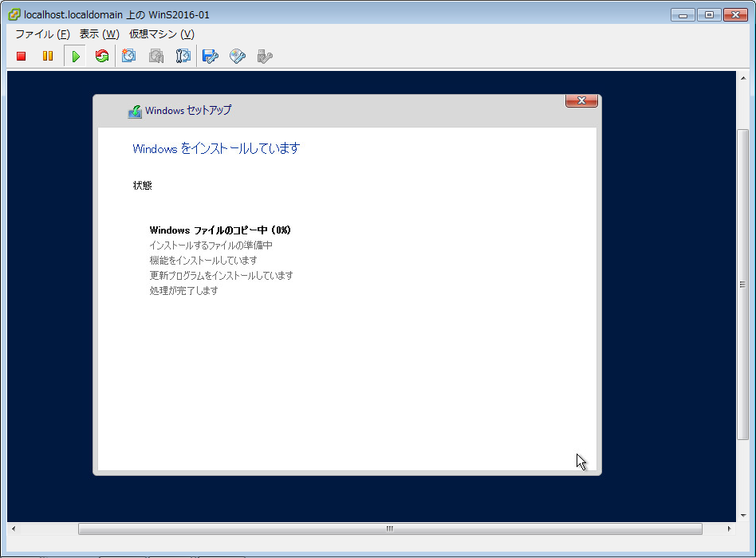Click the Reset virtual machine icon

pos(102,57)
